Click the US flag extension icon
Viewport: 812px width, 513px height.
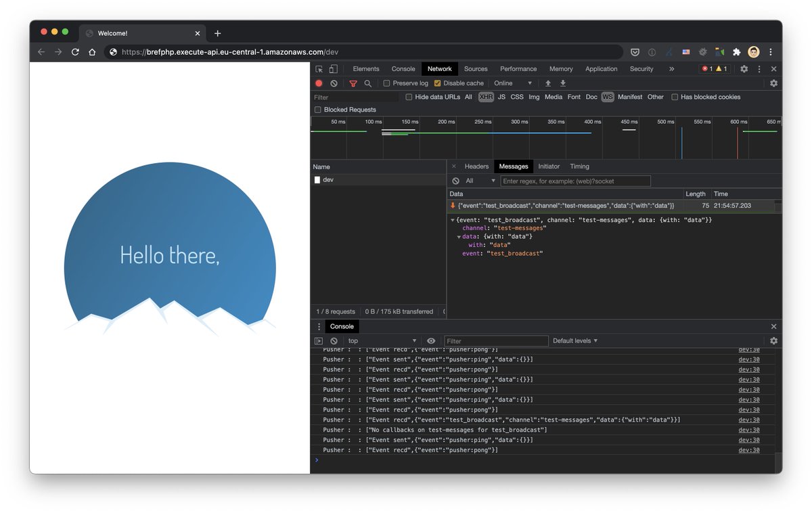[x=686, y=52]
